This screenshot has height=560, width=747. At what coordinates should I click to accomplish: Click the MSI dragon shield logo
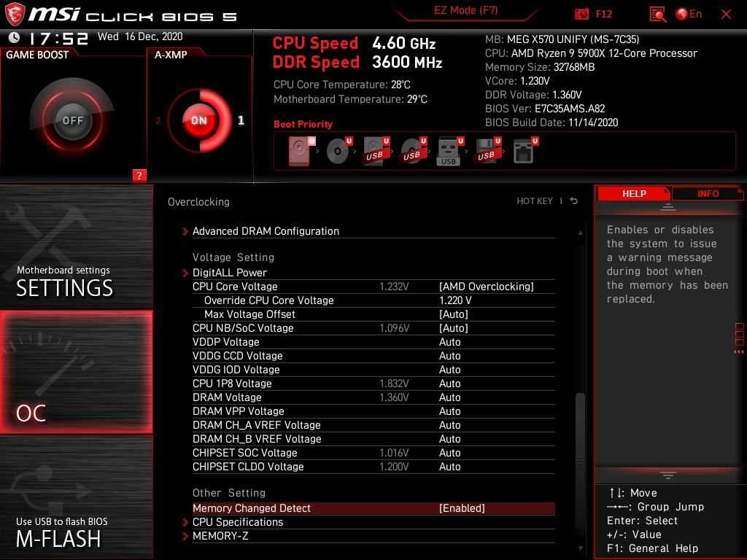(15, 14)
